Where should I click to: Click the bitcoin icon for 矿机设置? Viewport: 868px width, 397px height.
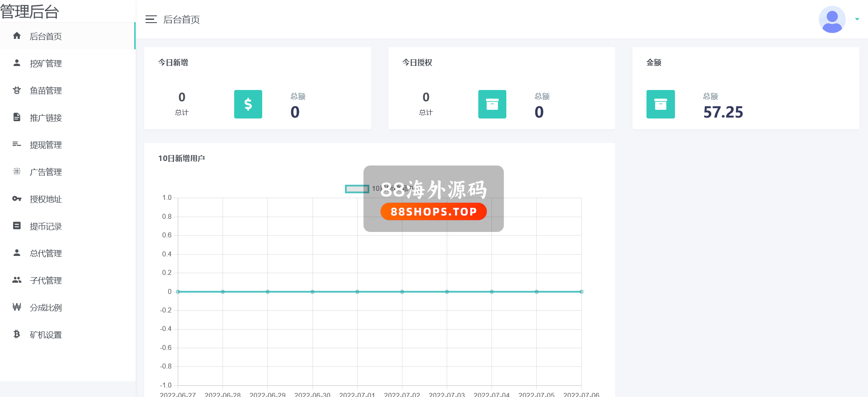[17, 334]
